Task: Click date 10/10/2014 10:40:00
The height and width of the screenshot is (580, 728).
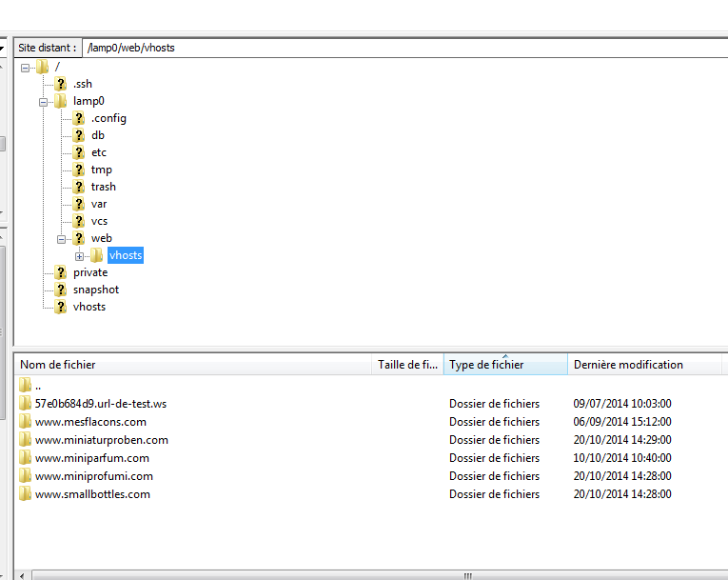Action: pos(622,458)
